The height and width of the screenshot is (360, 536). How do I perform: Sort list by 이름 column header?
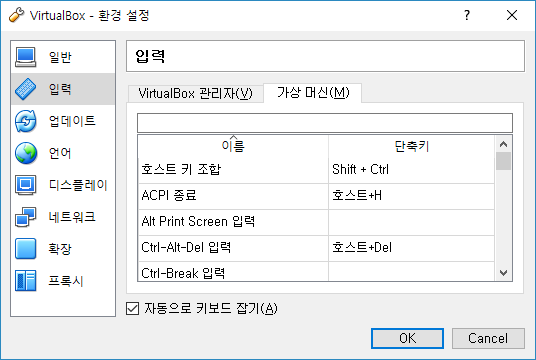pos(233,146)
